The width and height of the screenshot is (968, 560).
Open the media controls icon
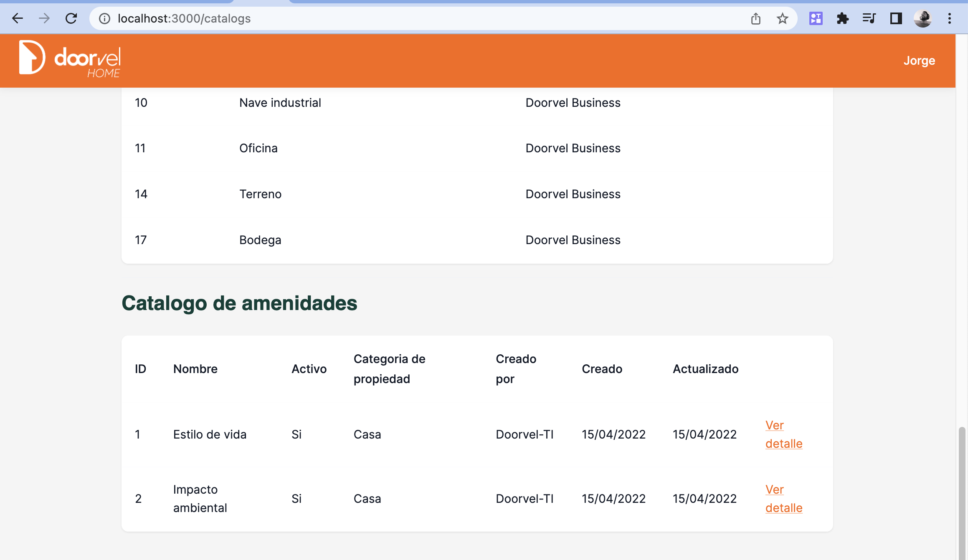[x=869, y=18]
